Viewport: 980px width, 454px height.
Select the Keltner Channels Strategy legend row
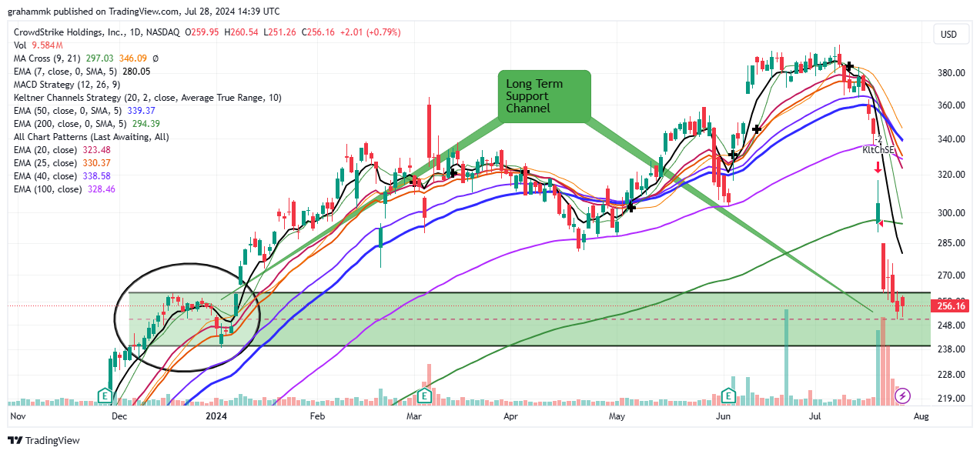(x=147, y=98)
